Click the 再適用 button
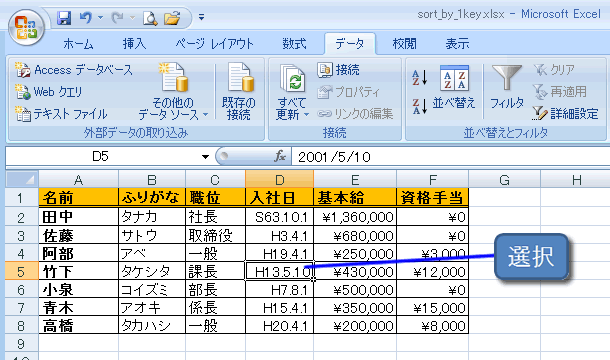This screenshot has height=360, width=610. (559, 92)
